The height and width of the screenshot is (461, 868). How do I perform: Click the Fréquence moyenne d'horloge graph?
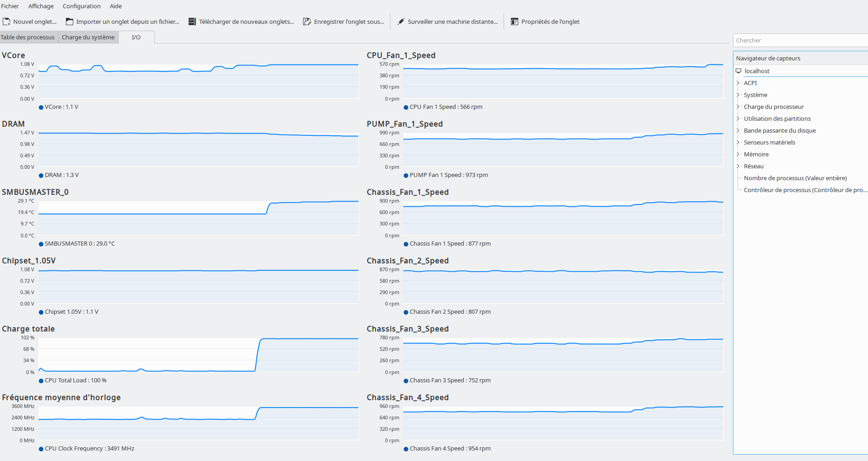198,423
